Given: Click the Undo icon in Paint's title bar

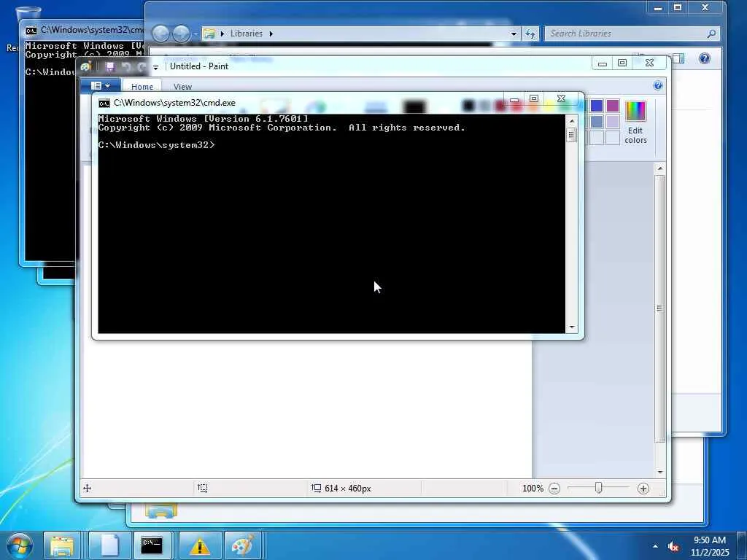Looking at the screenshot, I should tap(126, 66).
